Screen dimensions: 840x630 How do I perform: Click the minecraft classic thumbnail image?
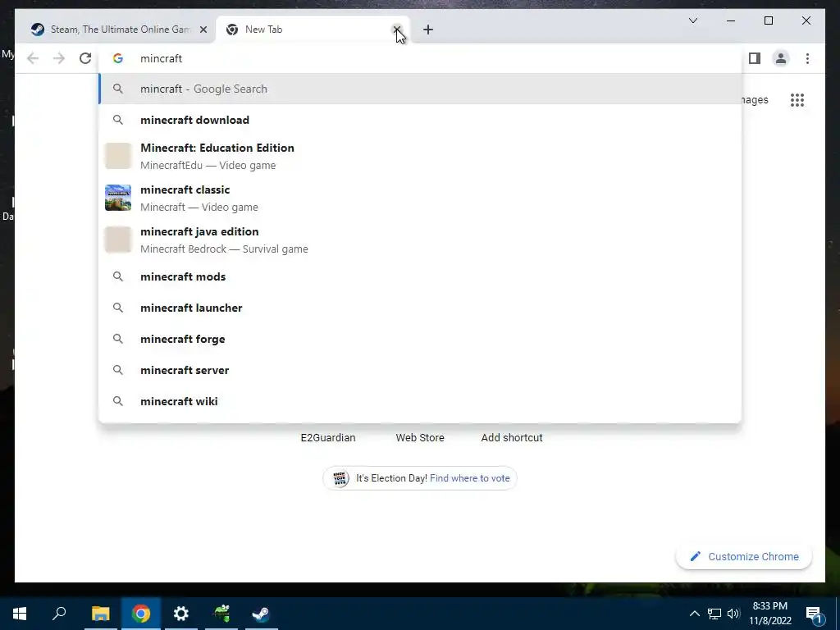[118, 198]
